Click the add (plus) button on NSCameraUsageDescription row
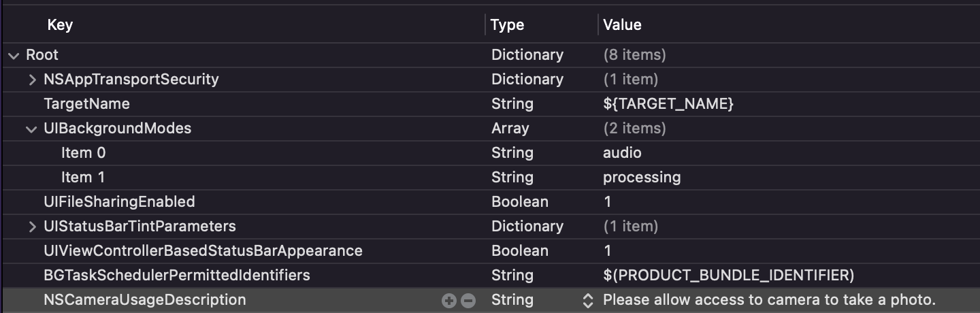This screenshot has width=980, height=313. [x=448, y=301]
